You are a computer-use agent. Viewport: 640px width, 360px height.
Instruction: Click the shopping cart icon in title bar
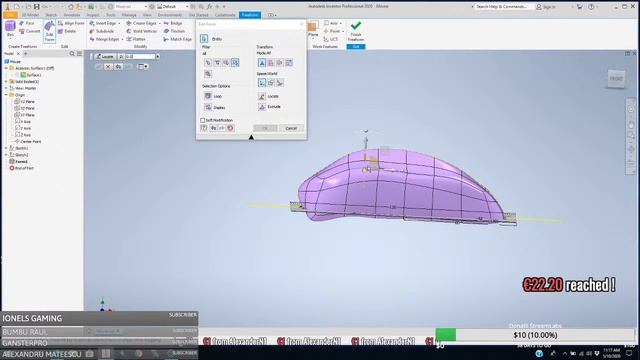pos(580,7)
